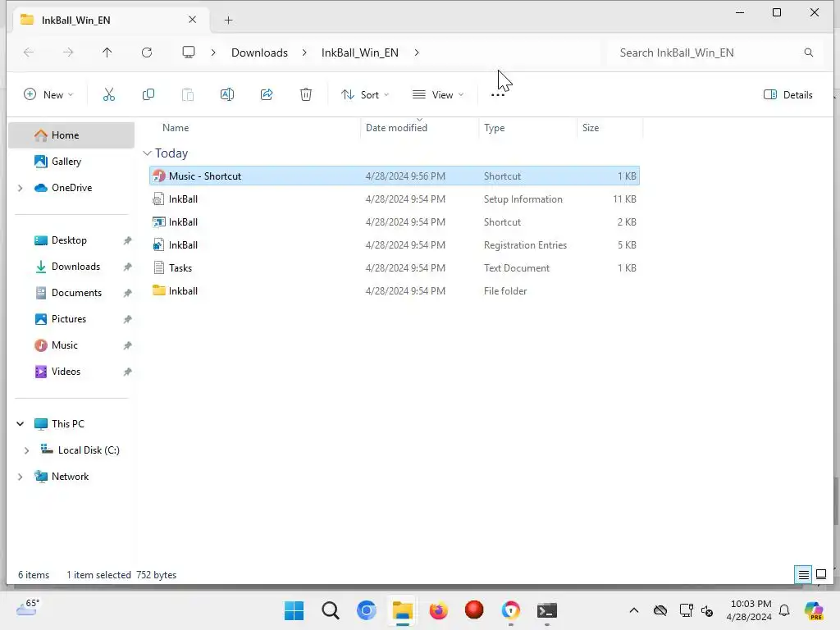Toggle the Details pane
This screenshot has height=630, width=840.
[788, 95]
